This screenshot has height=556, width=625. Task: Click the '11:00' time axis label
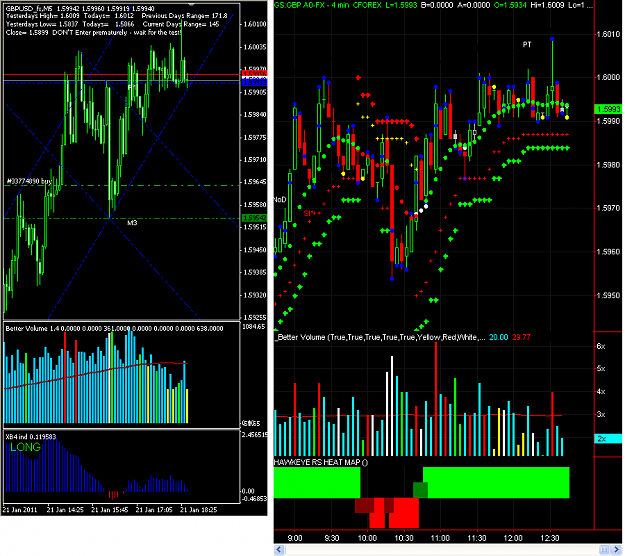(440, 538)
